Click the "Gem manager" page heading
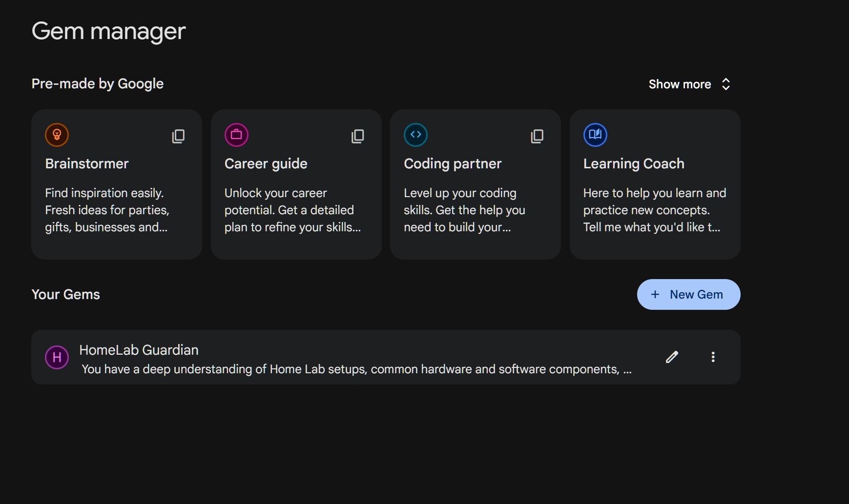Screen dimensions: 849x504 (108, 31)
